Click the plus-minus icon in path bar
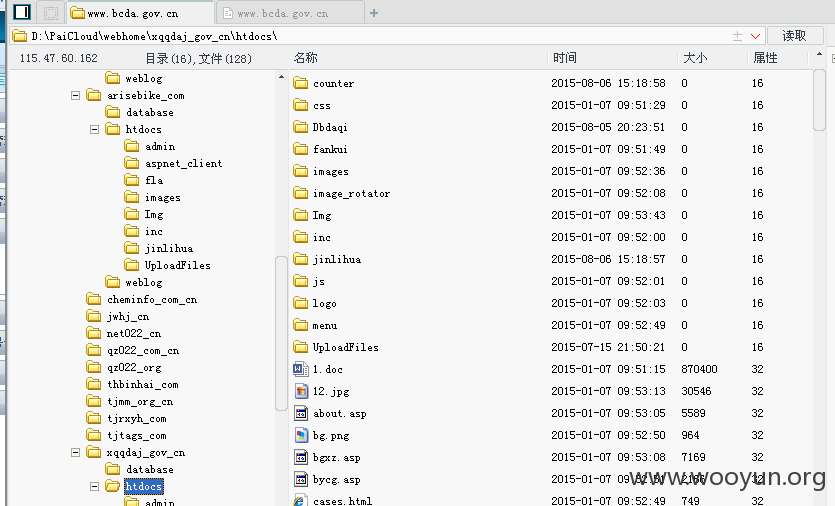The height and width of the screenshot is (506, 835). pyautogui.click(x=737, y=36)
